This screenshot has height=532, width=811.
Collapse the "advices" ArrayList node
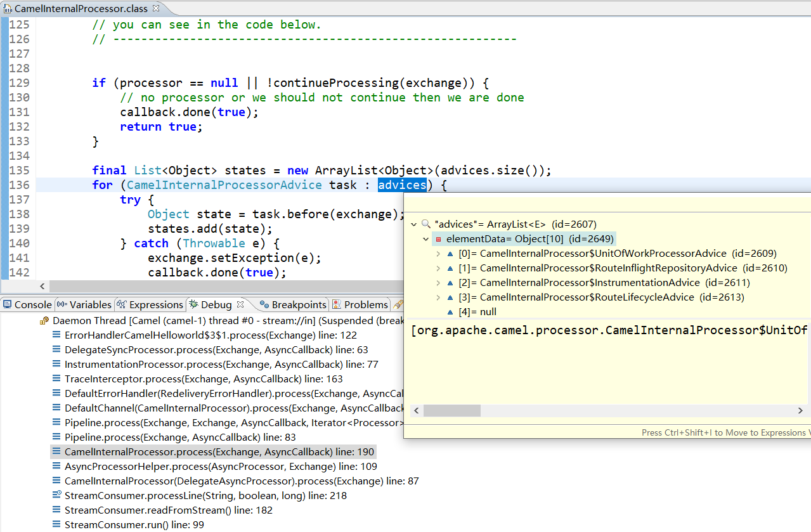[413, 224]
